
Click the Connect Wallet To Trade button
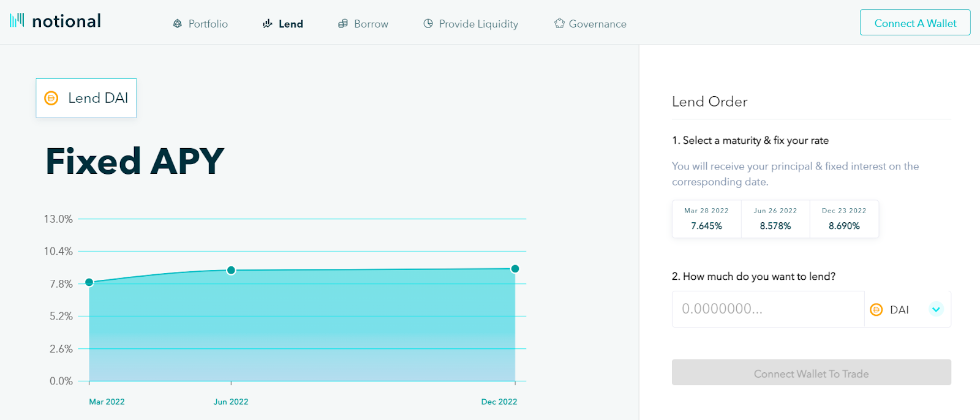coord(812,372)
